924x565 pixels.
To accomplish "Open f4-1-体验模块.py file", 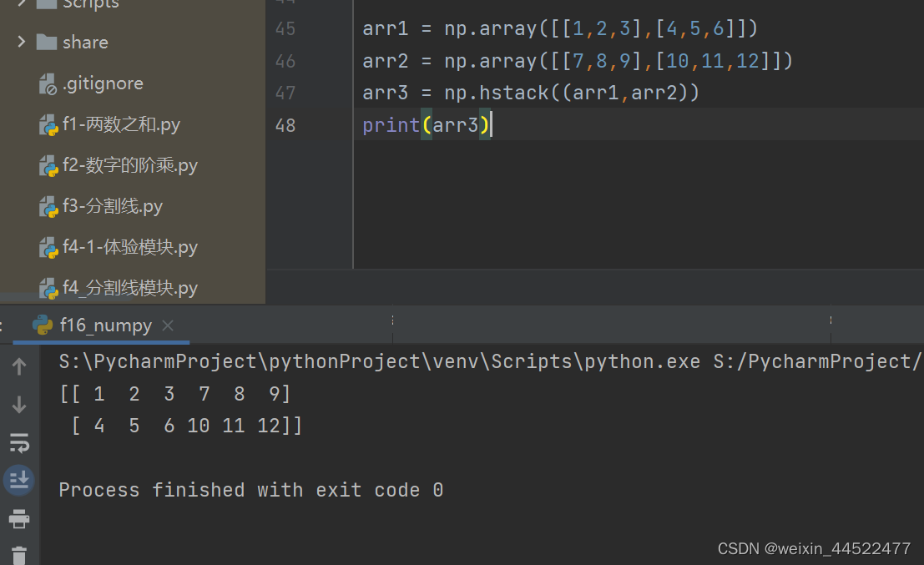I will pos(129,247).
